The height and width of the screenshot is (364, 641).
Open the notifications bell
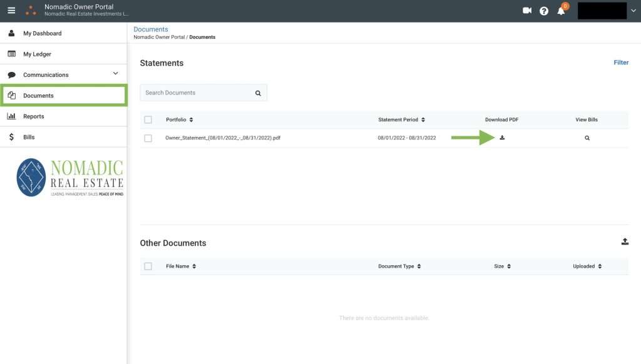[561, 11]
